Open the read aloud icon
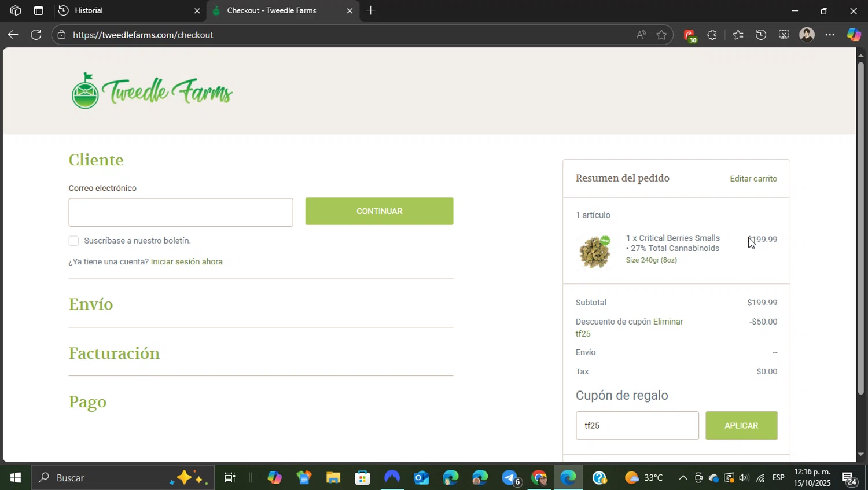This screenshot has width=868, height=490. pyautogui.click(x=641, y=35)
